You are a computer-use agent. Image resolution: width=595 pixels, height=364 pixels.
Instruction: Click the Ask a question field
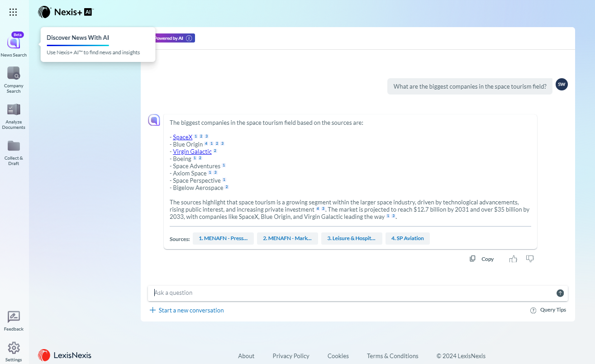(353, 293)
